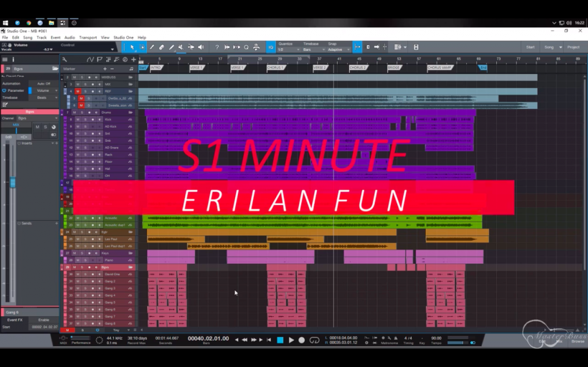Add a track with the plus icon
588x367 pixels.
pos(133,59)
